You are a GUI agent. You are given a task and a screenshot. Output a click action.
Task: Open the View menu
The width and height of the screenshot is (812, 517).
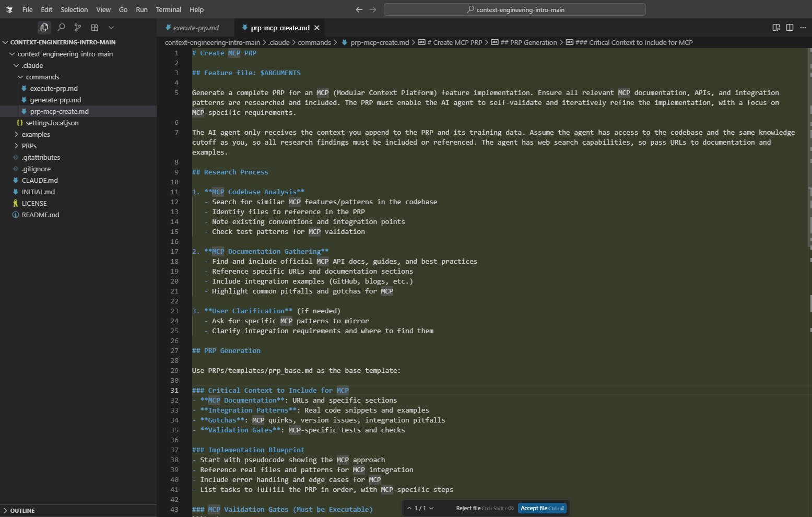click(x=103, y=9)
